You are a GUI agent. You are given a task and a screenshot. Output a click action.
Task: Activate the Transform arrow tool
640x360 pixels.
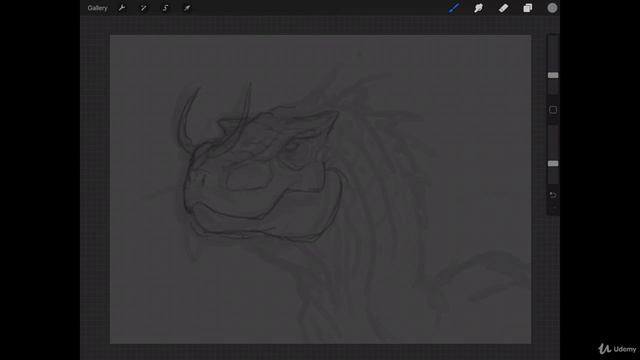pos(187,8)
